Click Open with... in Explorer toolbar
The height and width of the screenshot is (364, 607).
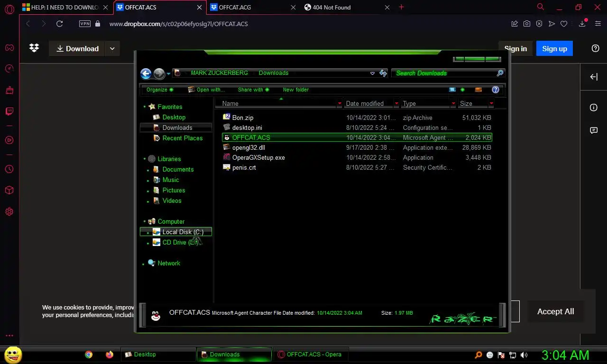(206, 90)
